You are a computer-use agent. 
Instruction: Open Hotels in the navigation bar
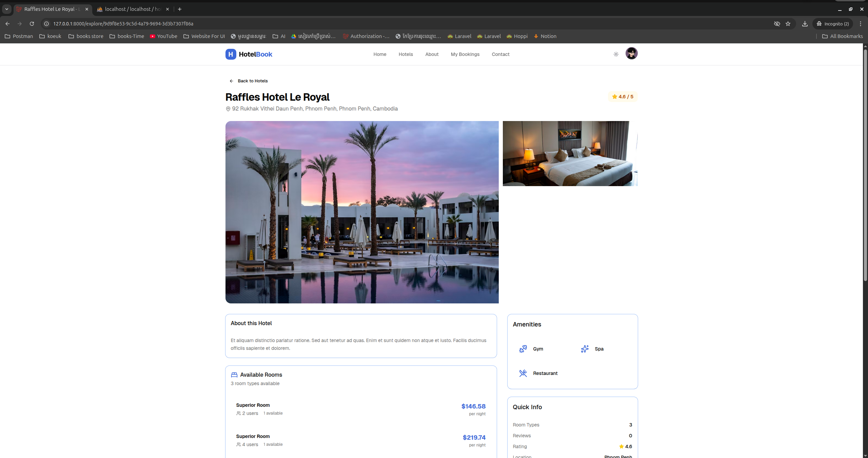coord(406,54)
